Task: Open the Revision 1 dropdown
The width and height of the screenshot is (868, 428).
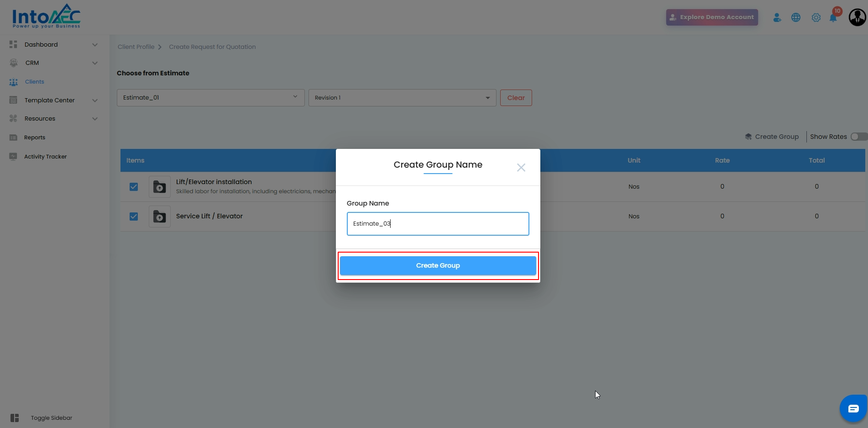Action: coord(402,98)
